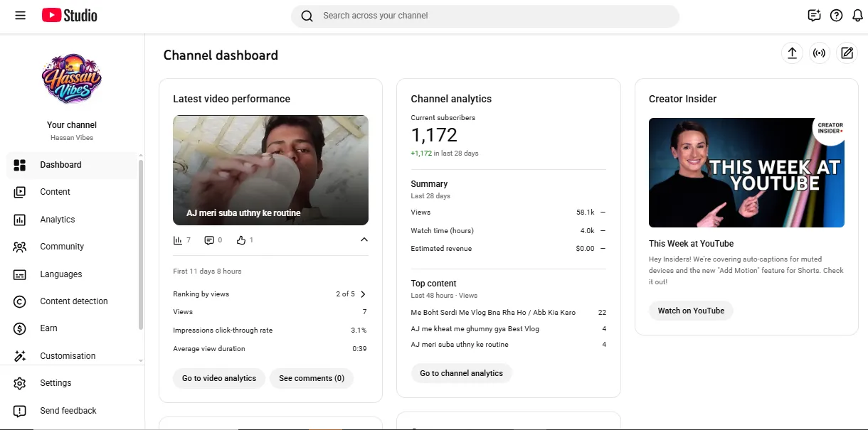Open the Settings label in the sidebar

coord(55,383)
